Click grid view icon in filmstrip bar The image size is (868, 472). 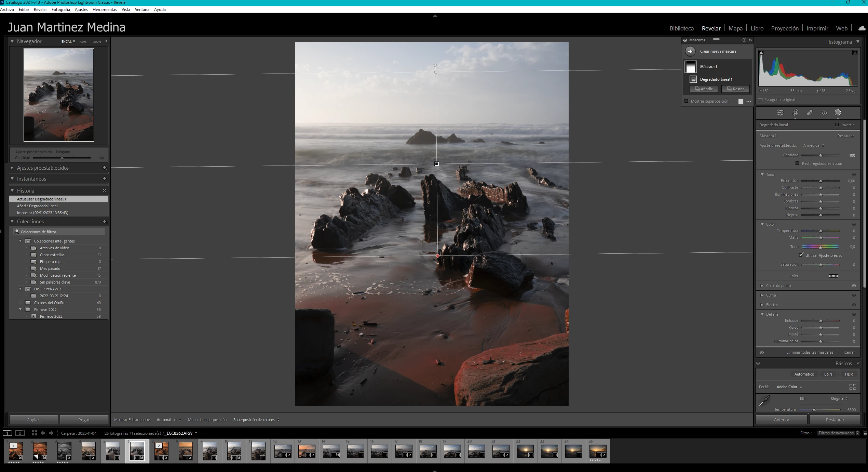click(34, 433)
